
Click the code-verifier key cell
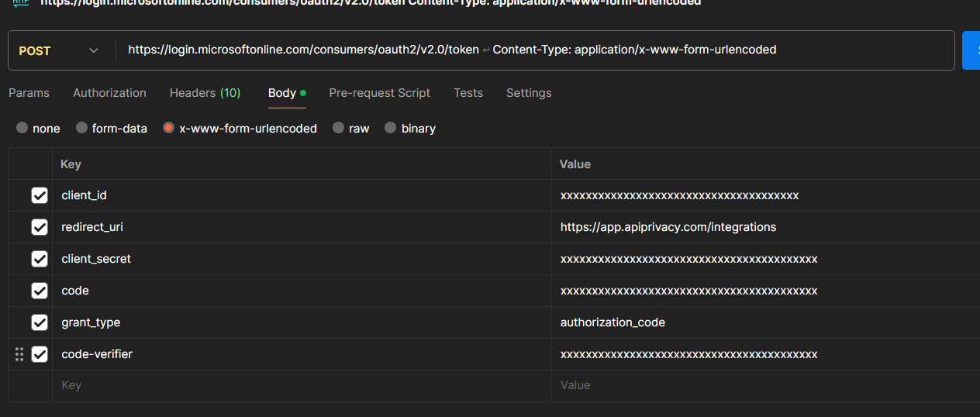(302, 354)
